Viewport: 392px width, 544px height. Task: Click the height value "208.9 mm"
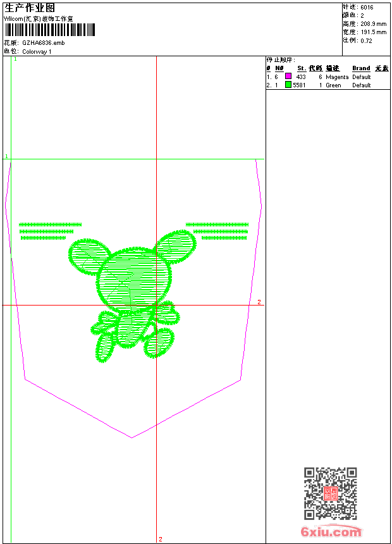point(373,24)
